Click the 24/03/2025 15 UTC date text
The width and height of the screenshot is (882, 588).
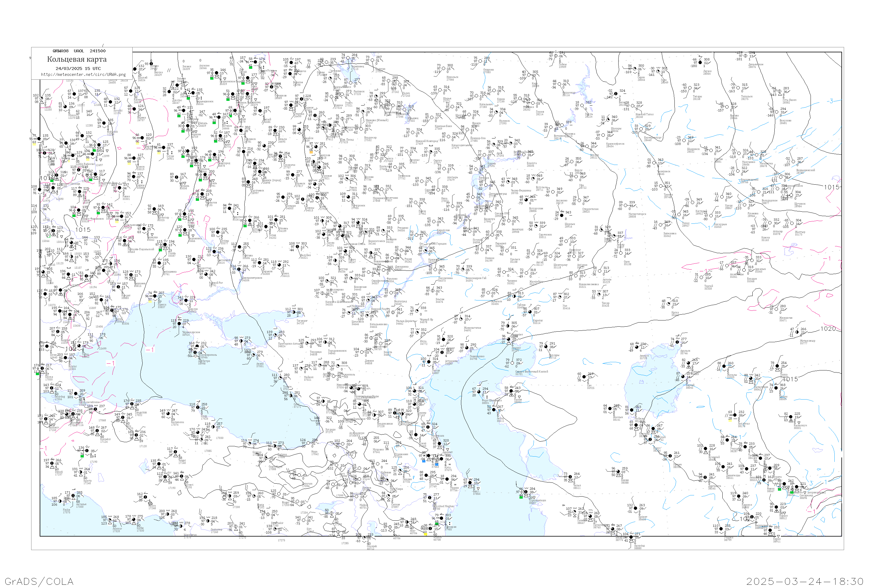click(78, 69)
